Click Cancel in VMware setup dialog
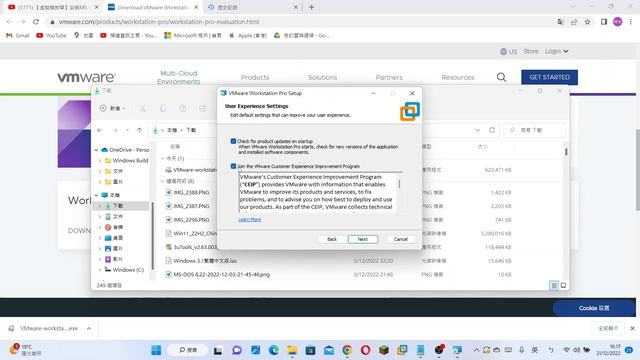Viewport: 640px width, 360px height. tap(401, 239)
